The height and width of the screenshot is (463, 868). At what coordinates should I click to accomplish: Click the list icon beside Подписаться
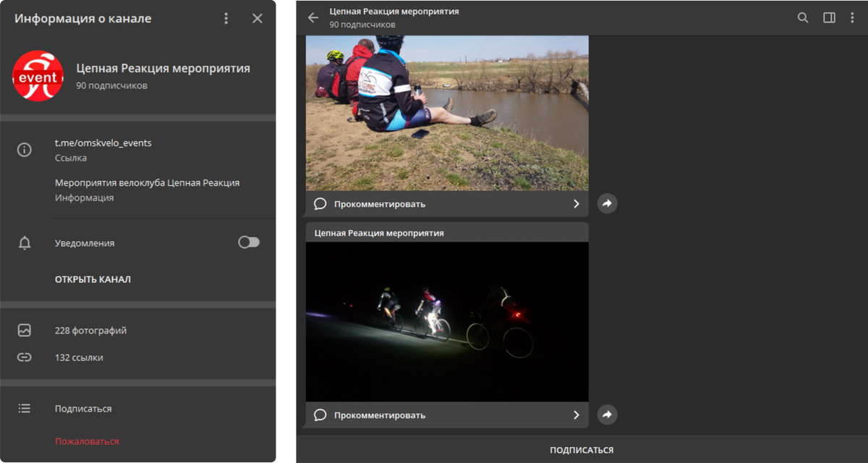tap(25, 409)
